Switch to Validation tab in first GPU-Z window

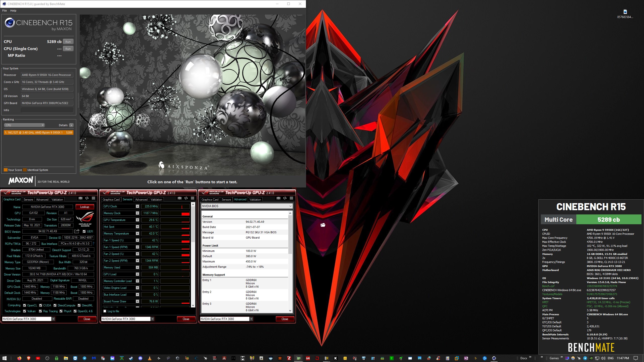(x=57, y=200)
